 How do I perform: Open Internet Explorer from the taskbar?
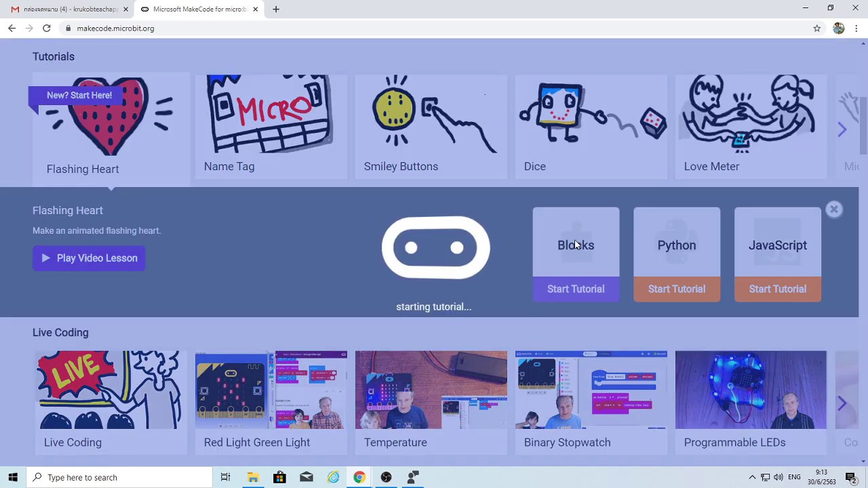[333, 477]
